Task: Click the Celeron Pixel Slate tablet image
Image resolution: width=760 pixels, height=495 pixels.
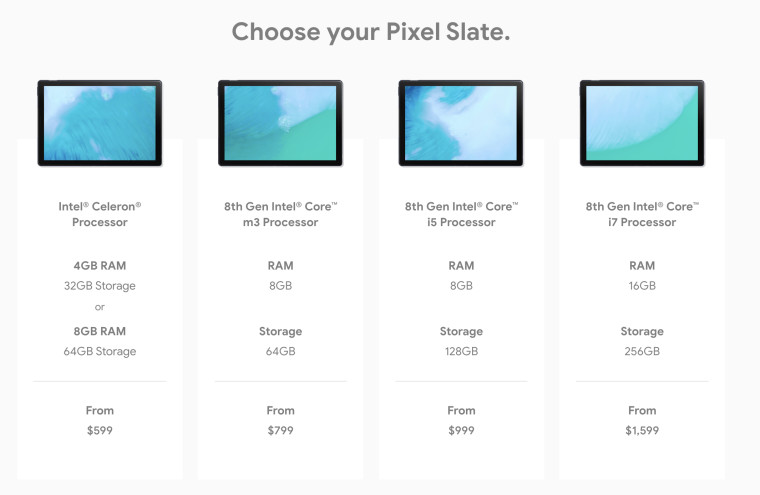Action: (100, 123)
